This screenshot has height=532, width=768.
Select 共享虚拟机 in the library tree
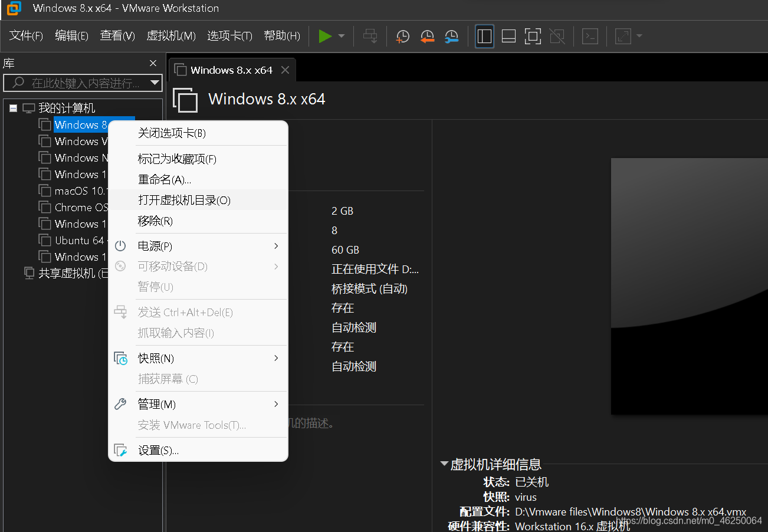(74, 273)
